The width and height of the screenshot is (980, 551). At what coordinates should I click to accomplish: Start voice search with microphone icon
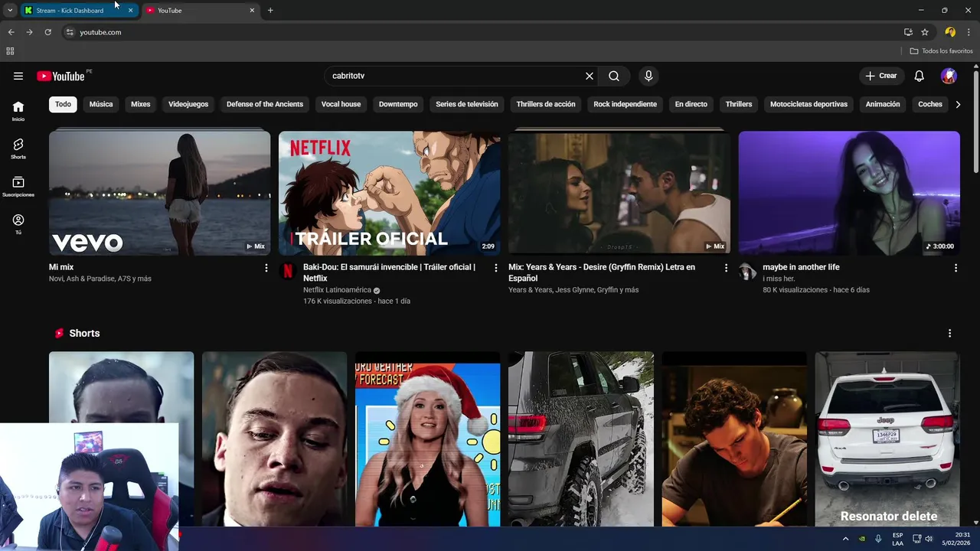(x=648, y=76)
